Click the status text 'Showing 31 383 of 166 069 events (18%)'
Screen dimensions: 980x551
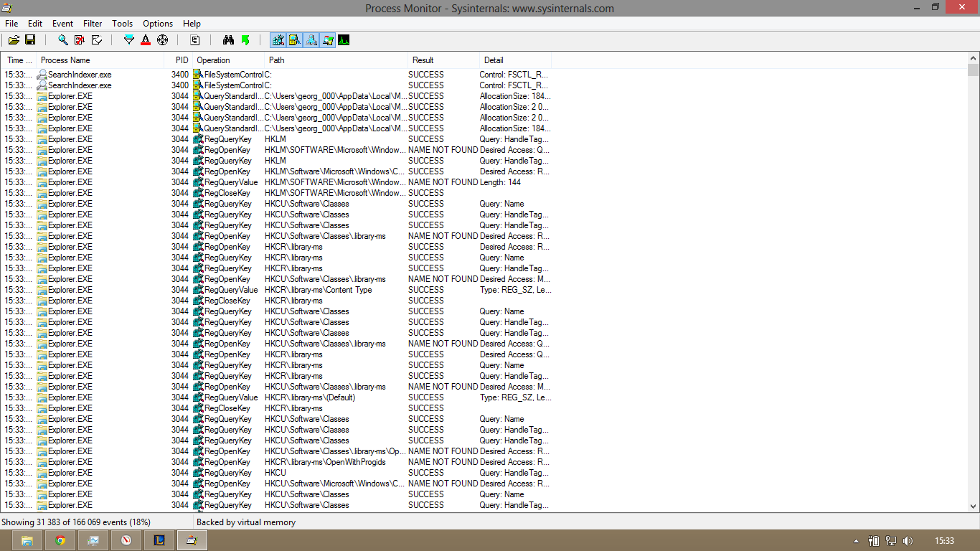click(x=76, y=522)
